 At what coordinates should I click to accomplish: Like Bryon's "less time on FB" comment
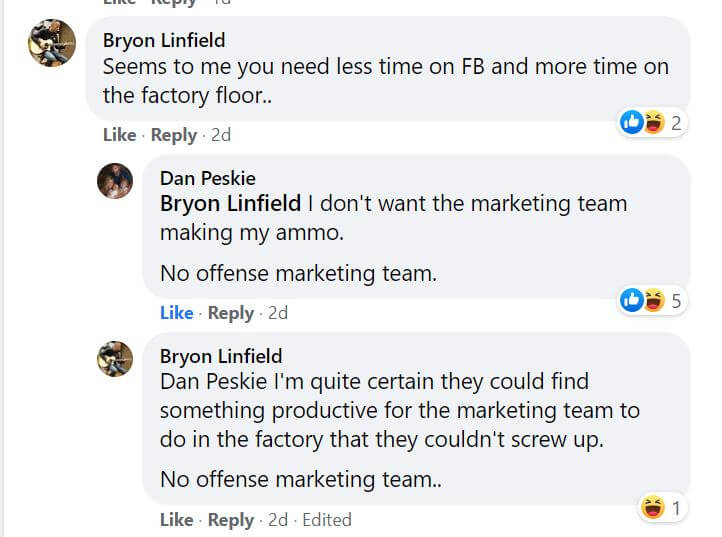point(119,135)
